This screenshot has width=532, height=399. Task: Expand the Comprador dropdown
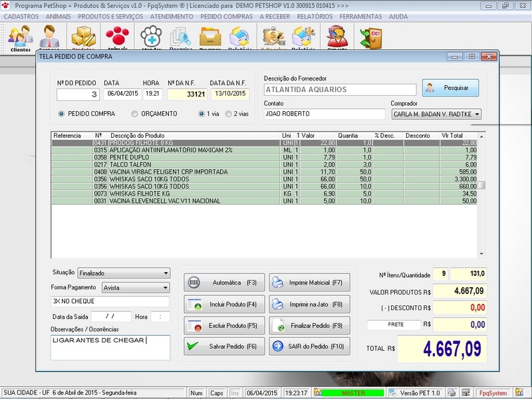[x=477, y=114]
